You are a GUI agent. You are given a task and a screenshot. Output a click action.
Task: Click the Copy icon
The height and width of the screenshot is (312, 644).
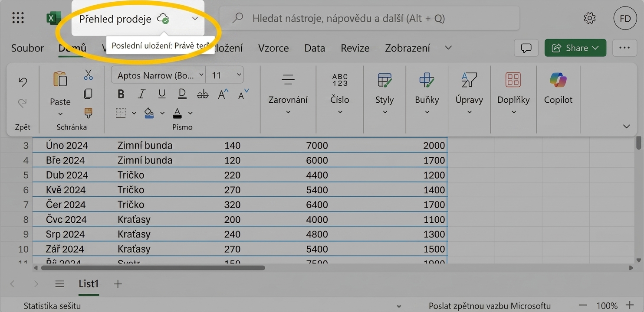(x=88, y=94)
